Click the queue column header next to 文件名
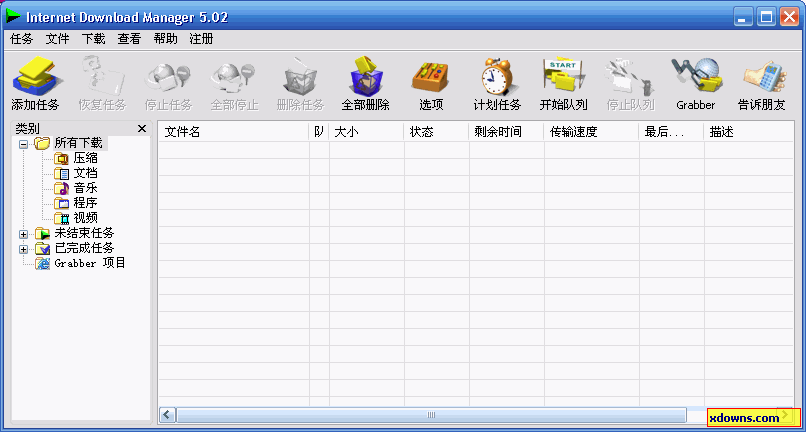Screen dimensions: 806x432 [x=319, y=132]
